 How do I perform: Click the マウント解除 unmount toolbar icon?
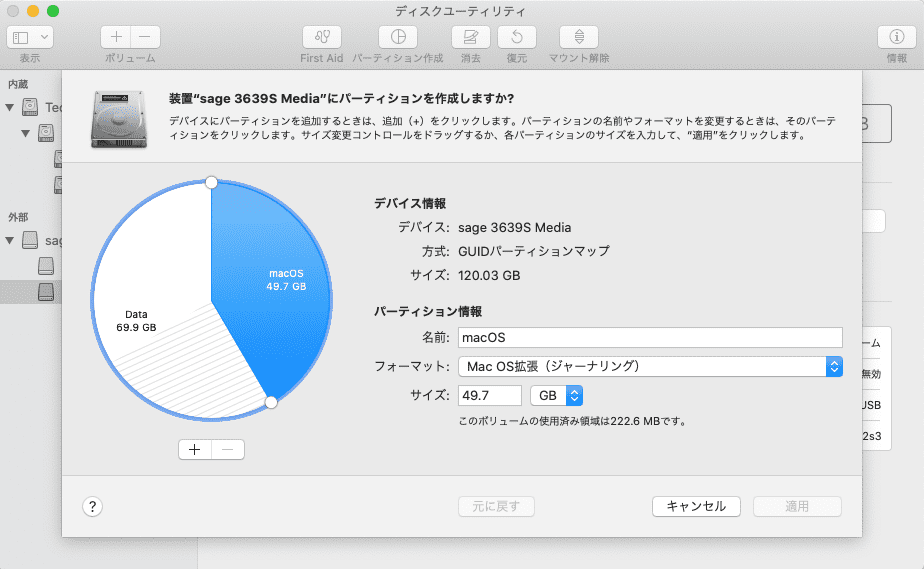tap(579, 37)
